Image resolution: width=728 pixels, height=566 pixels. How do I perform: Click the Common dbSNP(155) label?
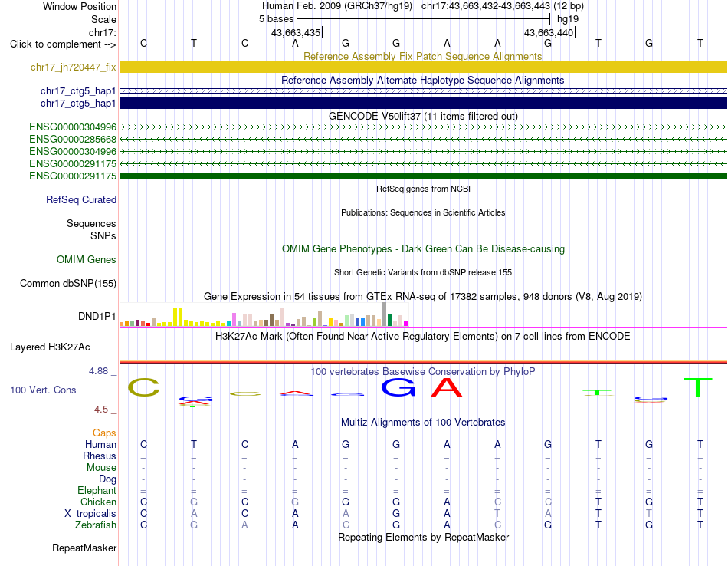(x=67, y=284)
